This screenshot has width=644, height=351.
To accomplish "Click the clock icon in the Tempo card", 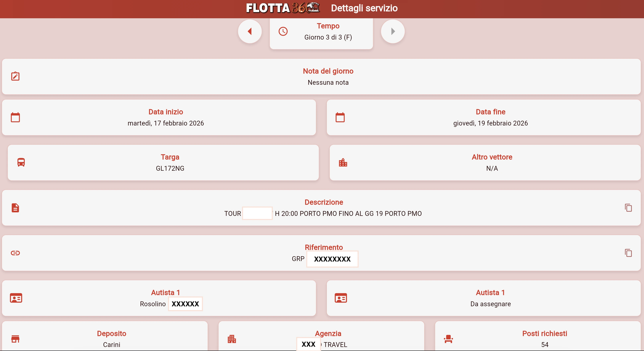I will pyautogui.click(x=283, y=31).
